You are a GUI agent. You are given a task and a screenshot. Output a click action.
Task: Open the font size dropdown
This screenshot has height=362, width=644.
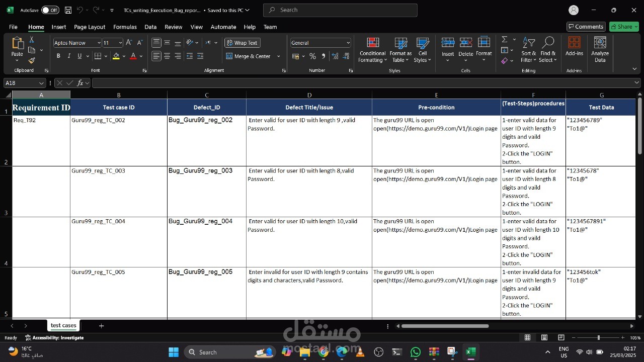point(120,43)
